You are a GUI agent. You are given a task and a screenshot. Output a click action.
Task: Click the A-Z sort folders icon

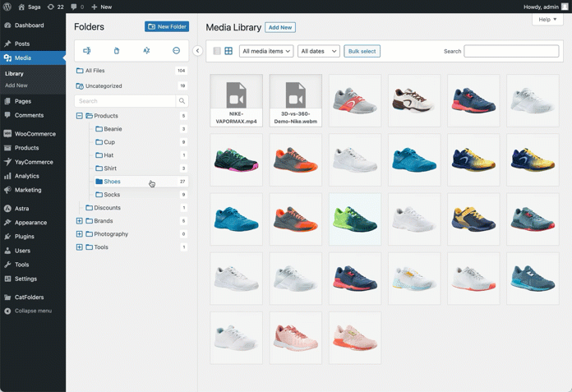pyautogui.click(x=146, y=51)
